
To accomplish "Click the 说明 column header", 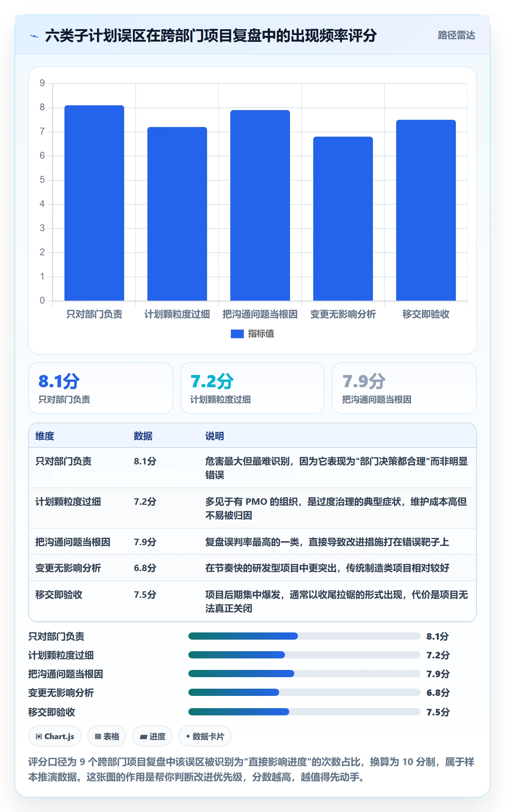I will click(x=215, y=436).
